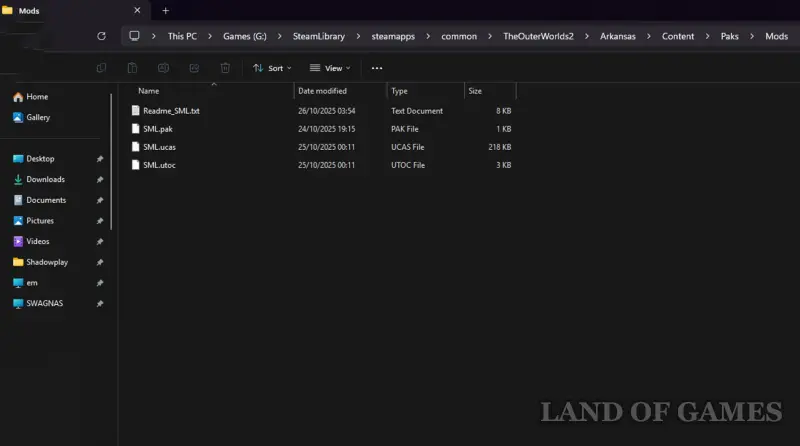Image resolution: width=800 pixels, height=446 pixels.
Task: Select the SML.pak file
Action: [158, 129]
